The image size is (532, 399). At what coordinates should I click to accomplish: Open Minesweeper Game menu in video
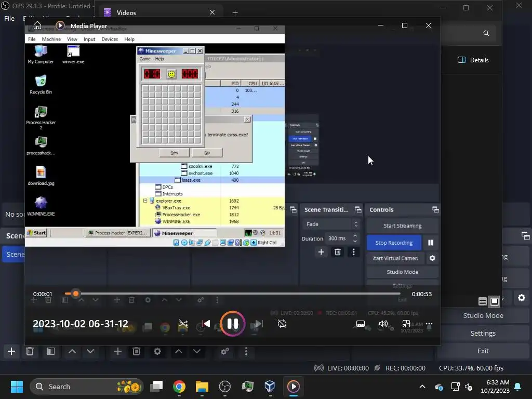(145, 59)
